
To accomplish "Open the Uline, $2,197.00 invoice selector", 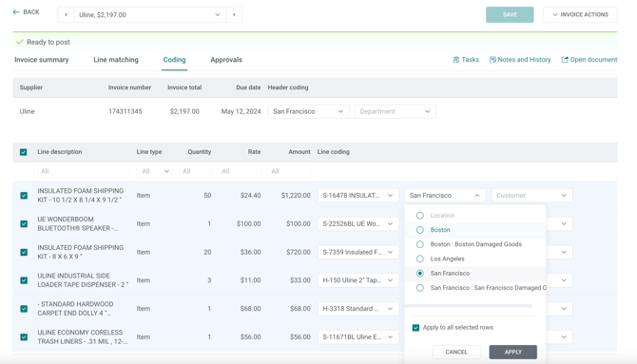I will [x=150, y=14].
